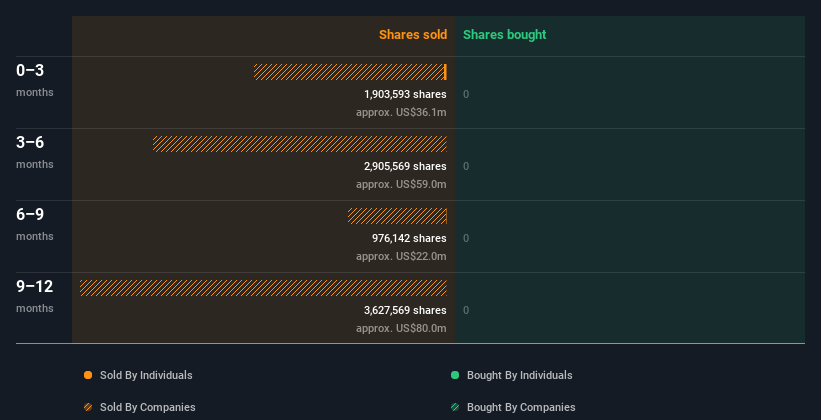Click the shares bought 0 in 6–9 months row

click(x=466, y=238)
